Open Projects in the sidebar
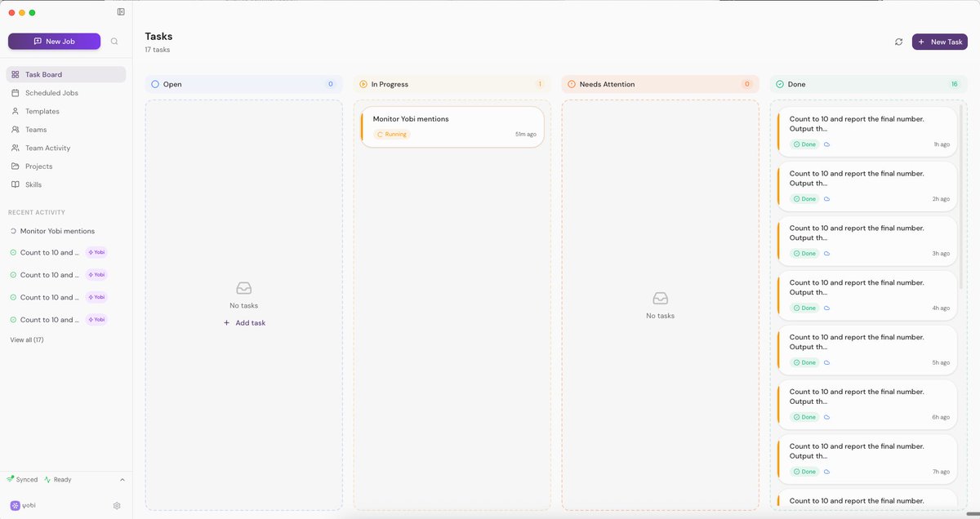 click(66, 166)
